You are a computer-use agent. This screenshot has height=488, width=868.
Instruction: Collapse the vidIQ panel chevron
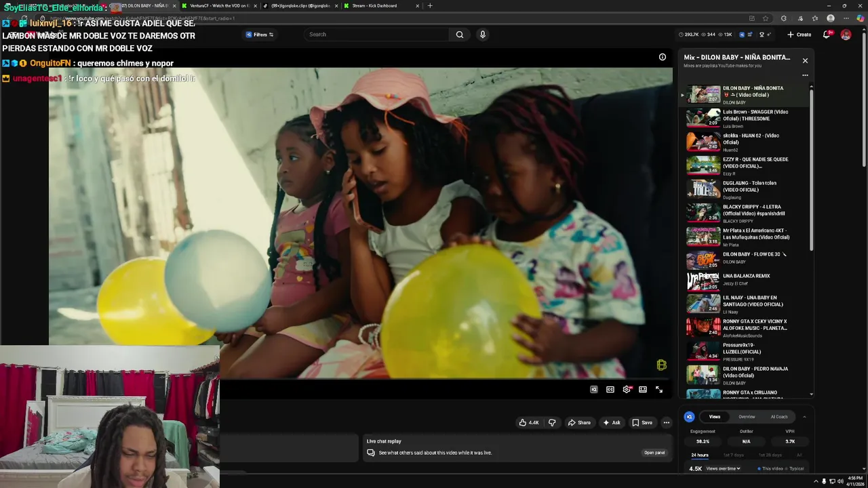coord(804,417)
